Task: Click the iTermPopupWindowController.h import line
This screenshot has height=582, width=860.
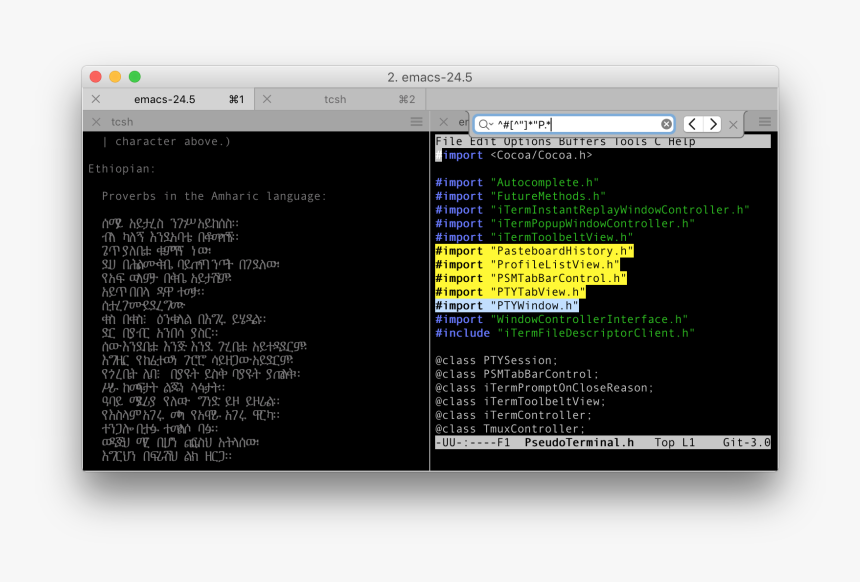Action: point(565,224)
